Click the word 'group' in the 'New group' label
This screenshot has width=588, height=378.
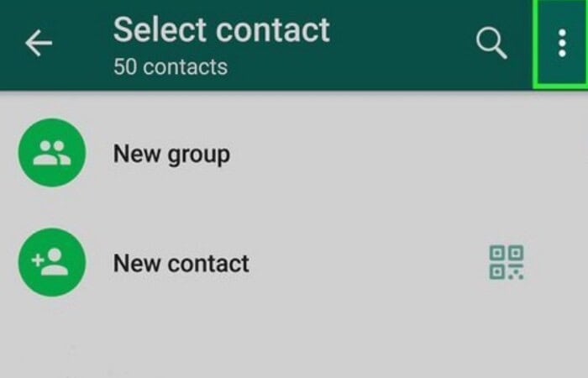click(x=199, y=155)
